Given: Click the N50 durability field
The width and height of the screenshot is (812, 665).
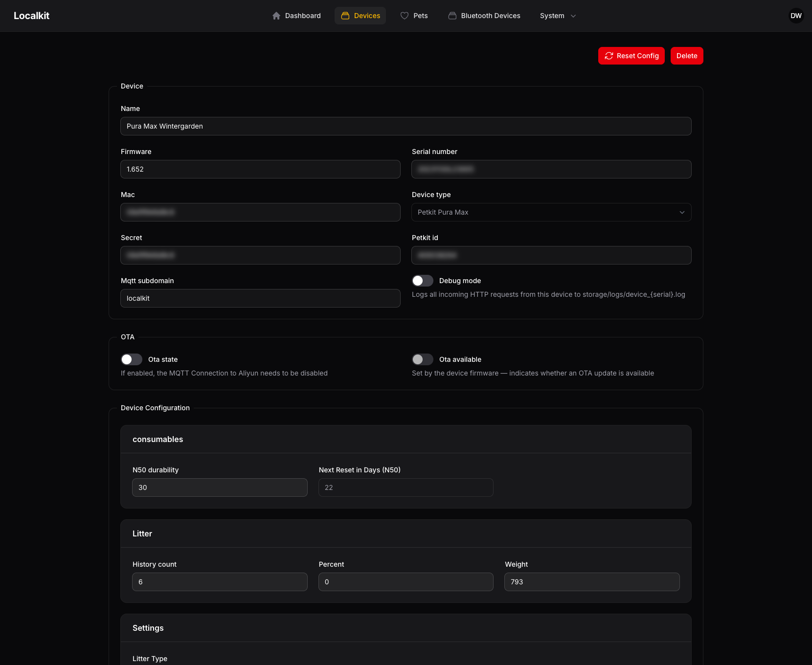Looking at the screenshot, I should point(220,488).
